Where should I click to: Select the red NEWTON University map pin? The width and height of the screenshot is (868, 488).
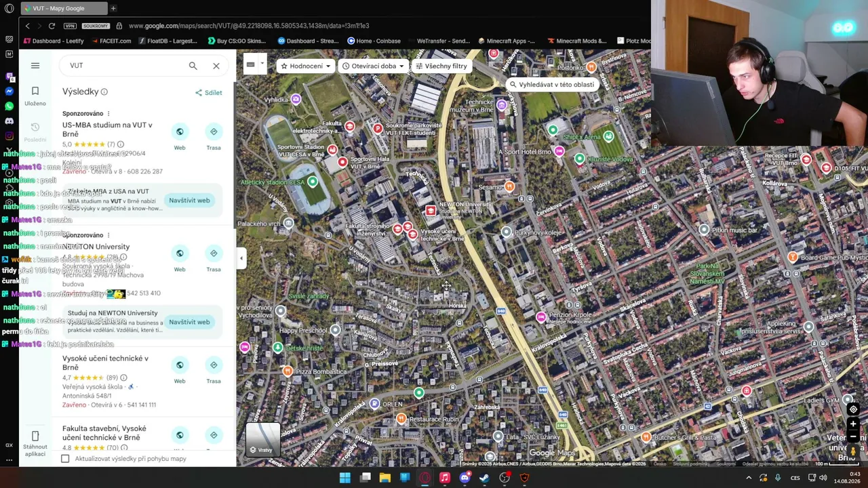coord(431,211)
